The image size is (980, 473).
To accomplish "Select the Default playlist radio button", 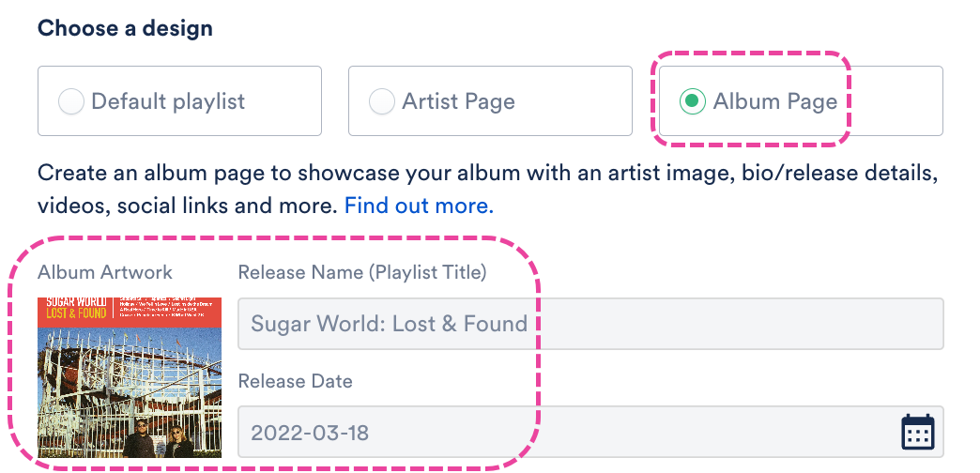I will click(71, 101).
